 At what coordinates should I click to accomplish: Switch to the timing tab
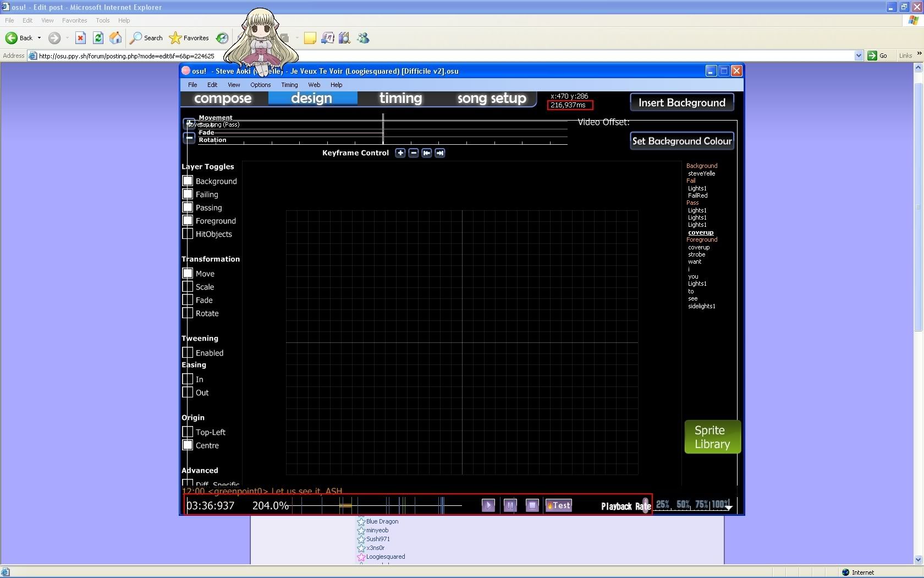pyautogui.click(x=401, y=99)
